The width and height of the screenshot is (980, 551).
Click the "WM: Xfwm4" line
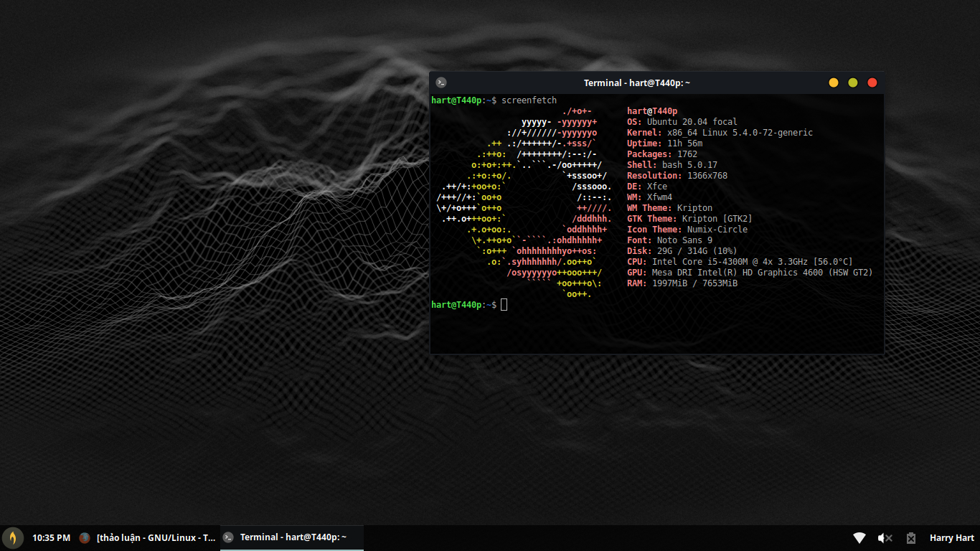(x=649, y=197)
